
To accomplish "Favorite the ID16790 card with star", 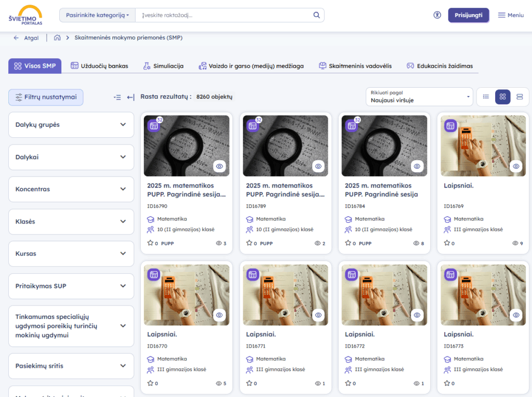I will point(150,243).
